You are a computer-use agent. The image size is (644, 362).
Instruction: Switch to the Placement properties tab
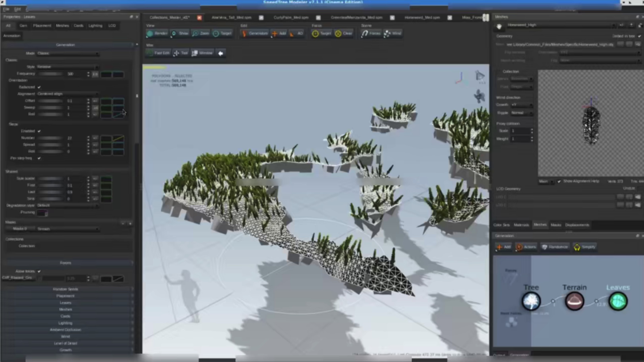click(x=42, y=26)
